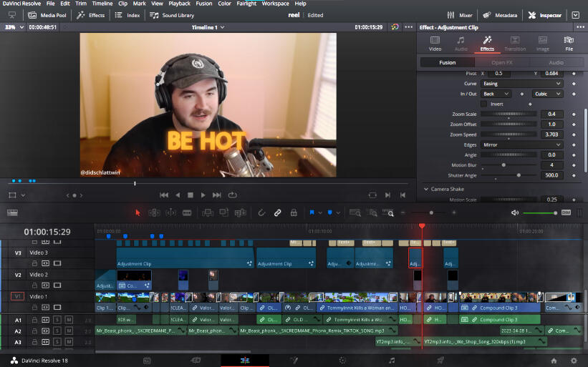Open the Fusion menu

(203, 4)
